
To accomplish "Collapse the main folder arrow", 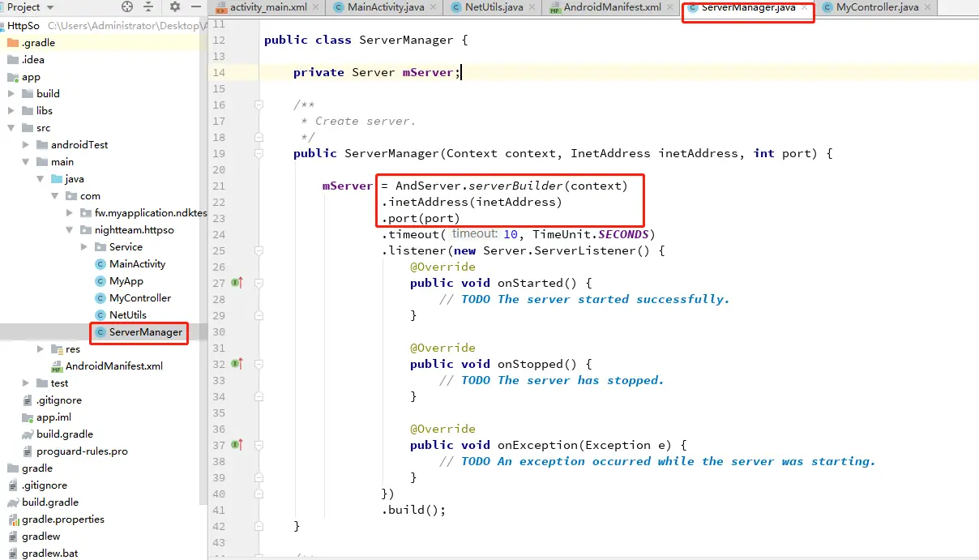I will click(x=26, y=162).
